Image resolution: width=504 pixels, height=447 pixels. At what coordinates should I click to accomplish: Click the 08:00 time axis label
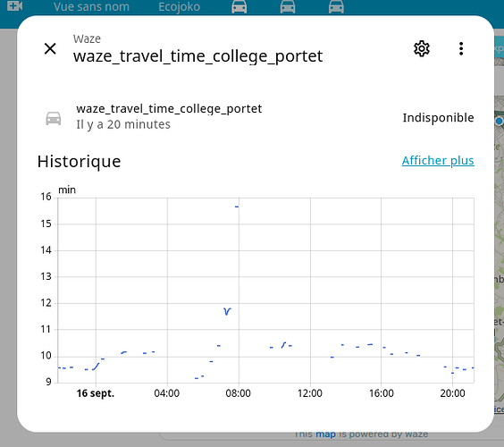click(x=239, y=393)
